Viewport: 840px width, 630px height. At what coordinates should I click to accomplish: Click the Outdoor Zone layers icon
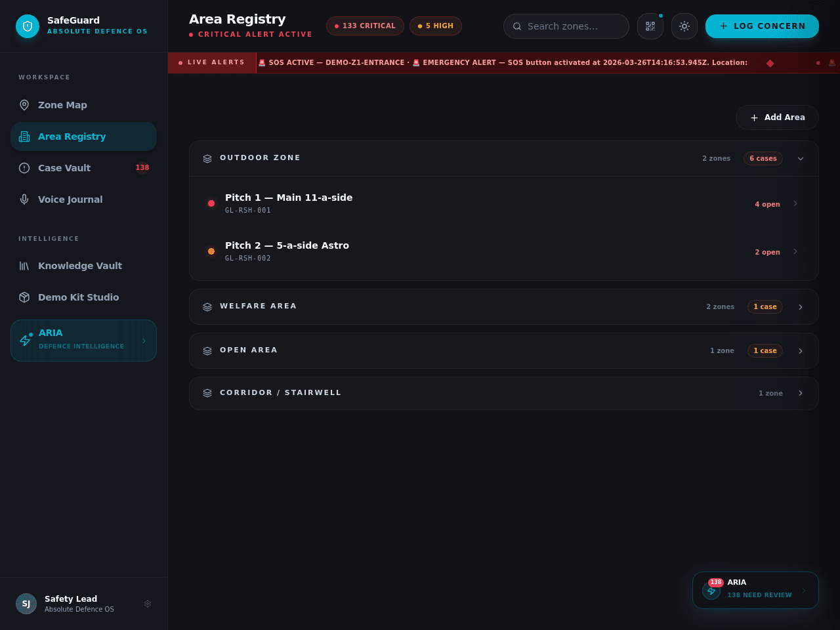pyautogui.click(x=207, y=158)
